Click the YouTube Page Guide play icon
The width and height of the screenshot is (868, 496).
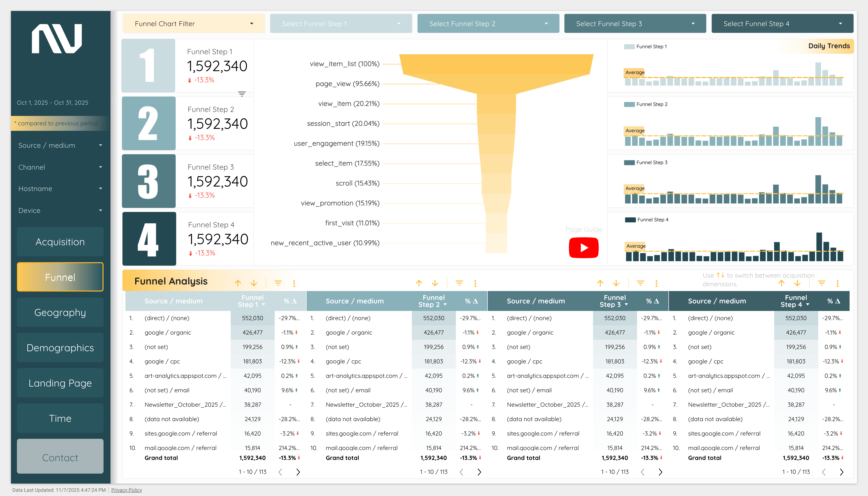584,248
